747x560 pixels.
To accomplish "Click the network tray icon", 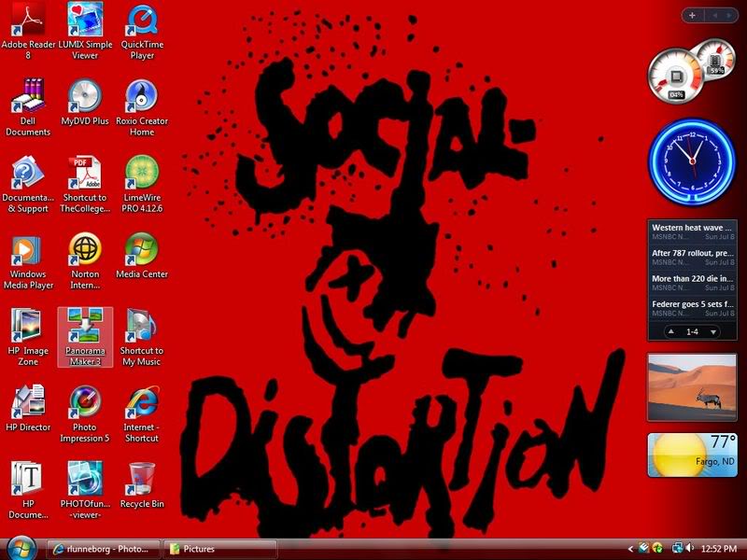I will pos(677,549).
